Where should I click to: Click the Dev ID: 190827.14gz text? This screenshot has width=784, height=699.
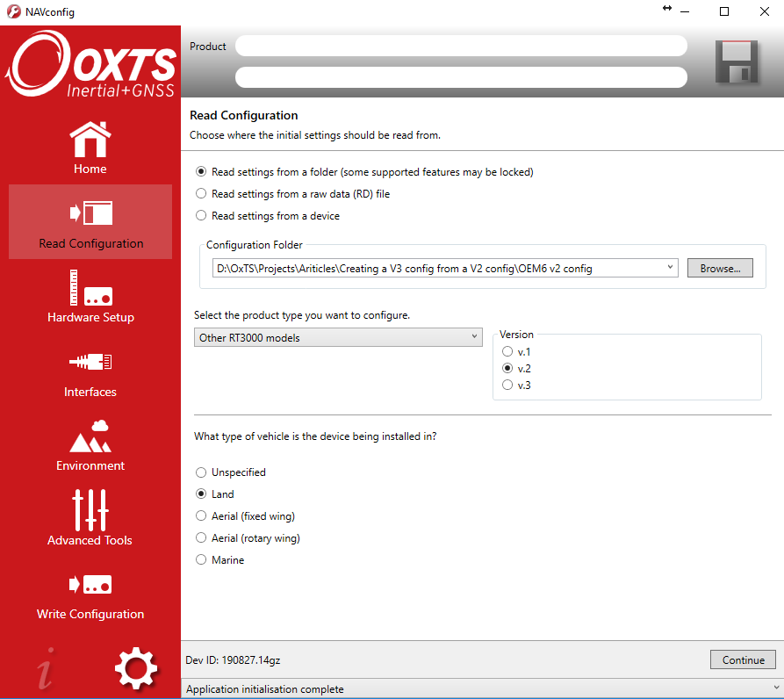(233, 660)
